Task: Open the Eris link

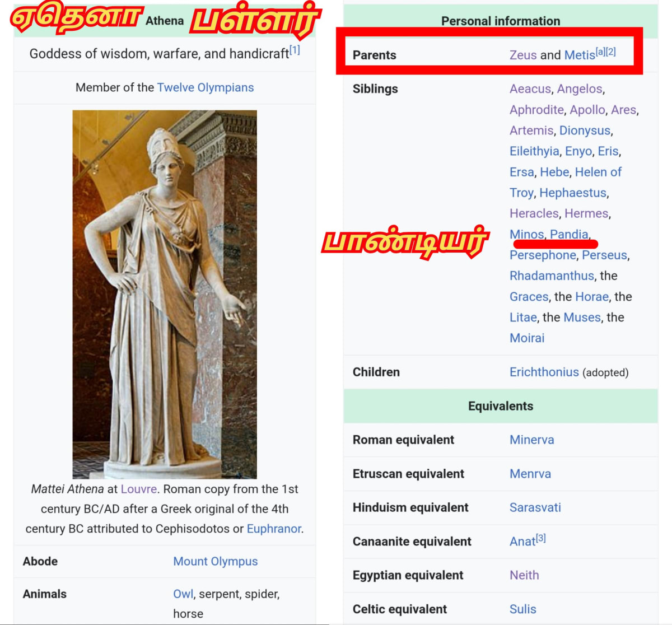Action: click(x=608, y=151)
